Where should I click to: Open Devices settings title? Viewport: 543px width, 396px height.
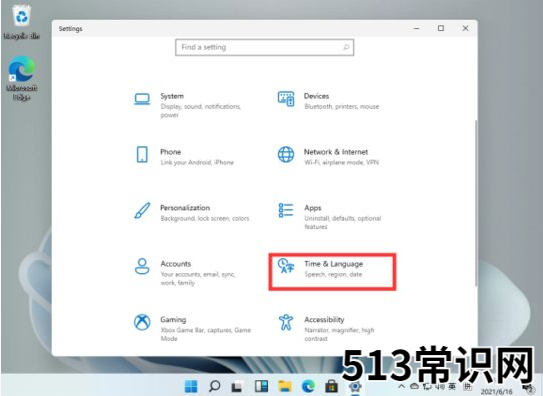point(316,96)
